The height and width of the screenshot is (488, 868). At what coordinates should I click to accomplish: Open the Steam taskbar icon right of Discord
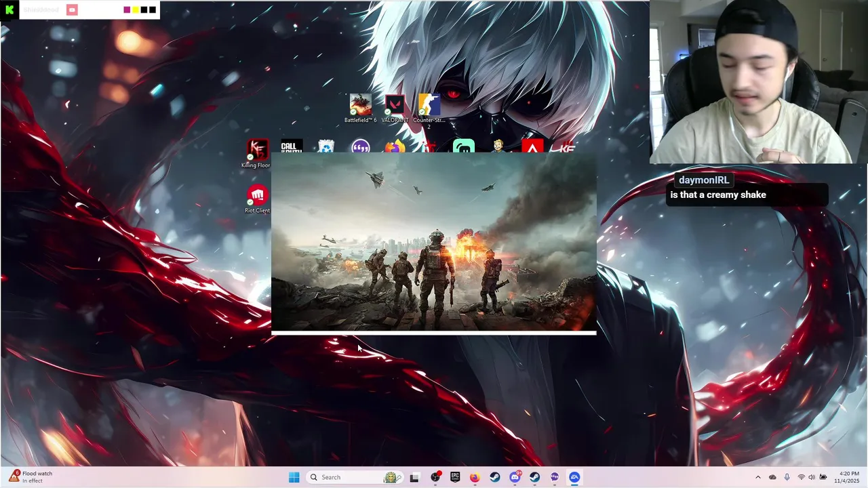534,477
